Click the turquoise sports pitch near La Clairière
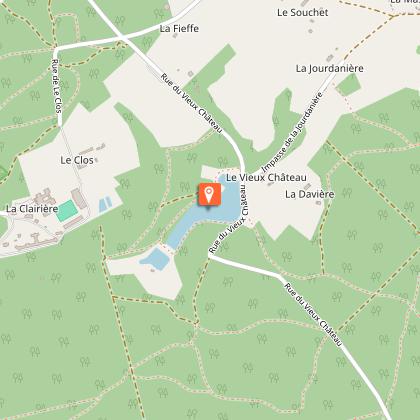 pos(67,211)
